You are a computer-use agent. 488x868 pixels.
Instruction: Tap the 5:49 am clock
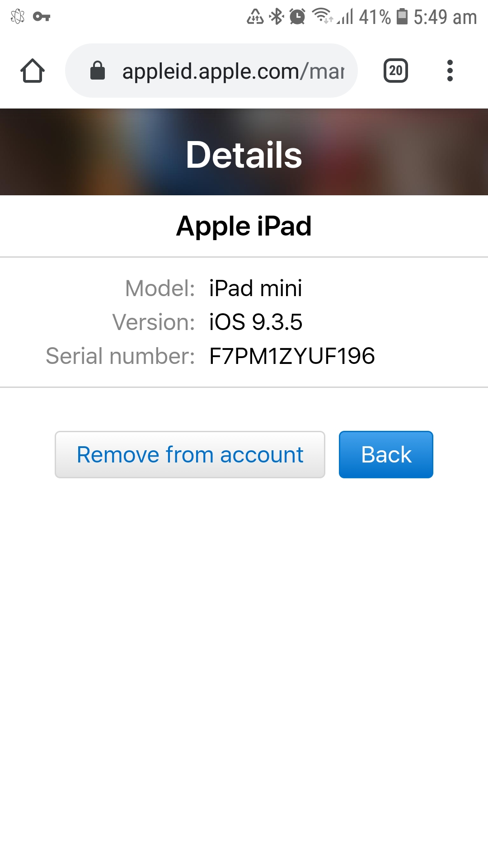click(x=445, y=17)
